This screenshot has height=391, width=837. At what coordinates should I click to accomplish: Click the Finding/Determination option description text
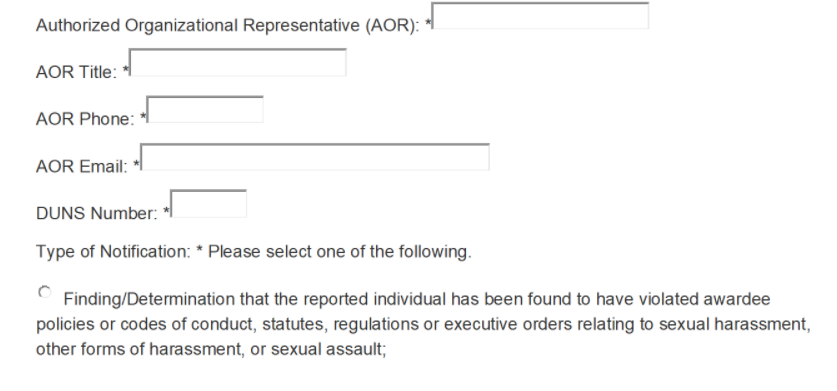pyautogui.click(x=423, y=324)
